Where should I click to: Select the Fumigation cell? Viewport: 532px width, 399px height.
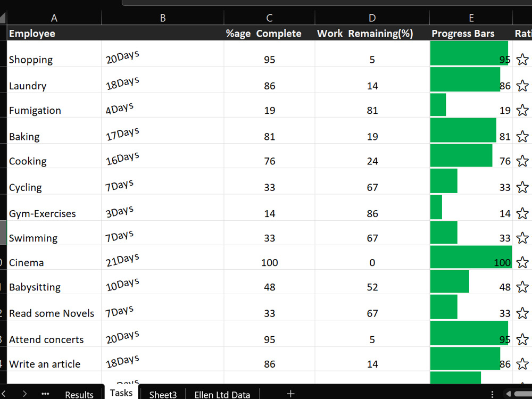54,105
